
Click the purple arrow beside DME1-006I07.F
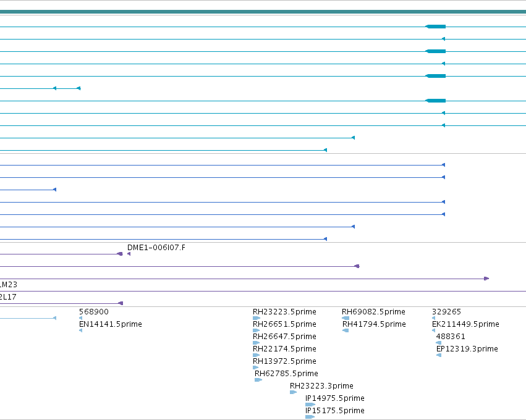(129, 254)
